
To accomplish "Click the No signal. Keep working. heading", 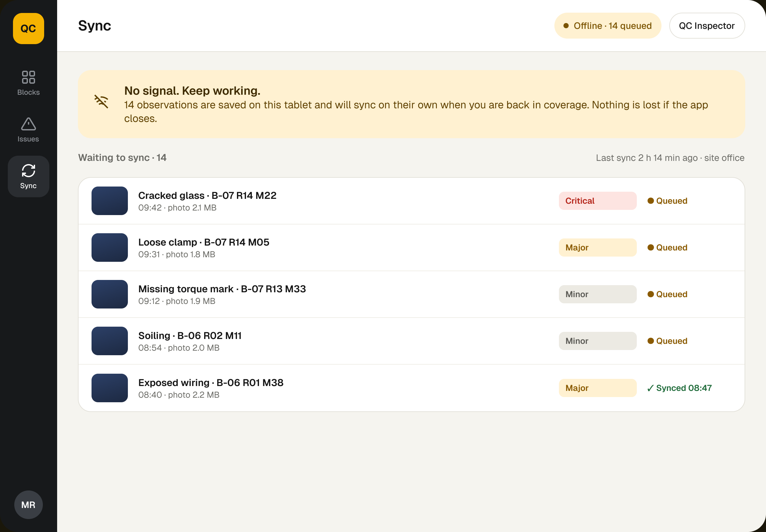I will [x=192, y=91].
